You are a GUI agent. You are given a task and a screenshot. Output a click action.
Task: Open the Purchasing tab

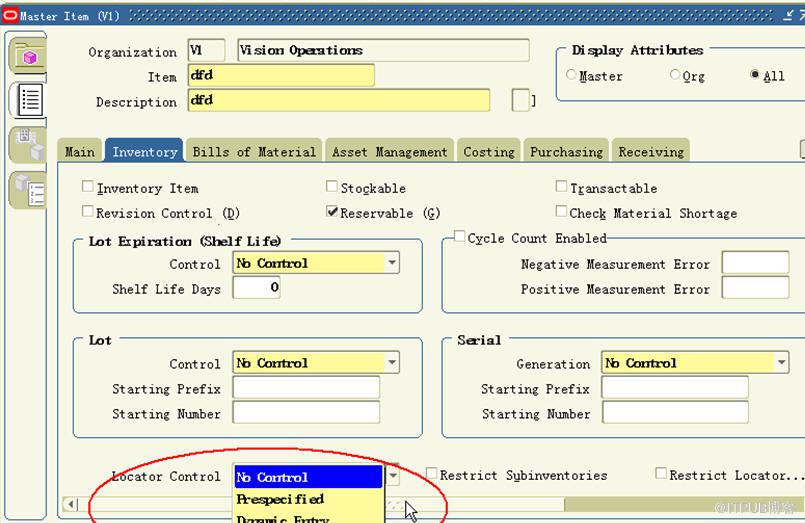tap(566, 151)
